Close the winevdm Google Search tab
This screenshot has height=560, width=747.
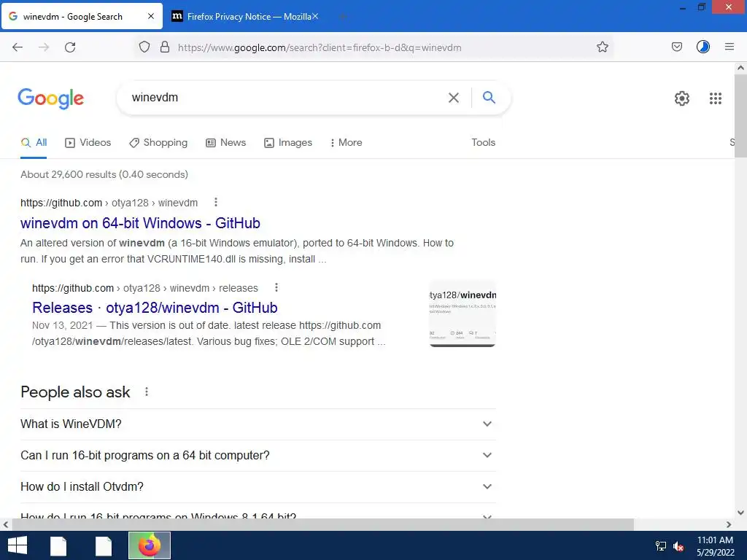[150, 16]
